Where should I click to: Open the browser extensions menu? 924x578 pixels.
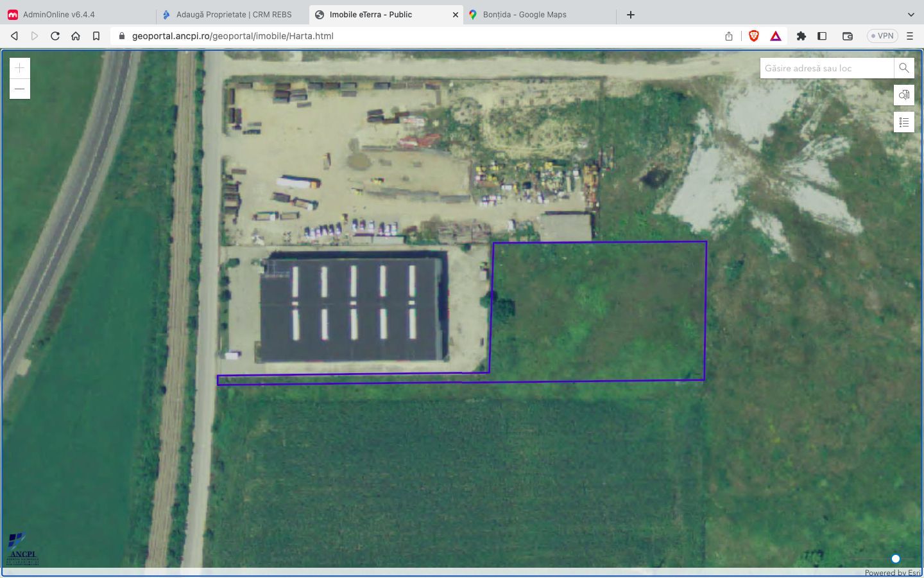801,36
